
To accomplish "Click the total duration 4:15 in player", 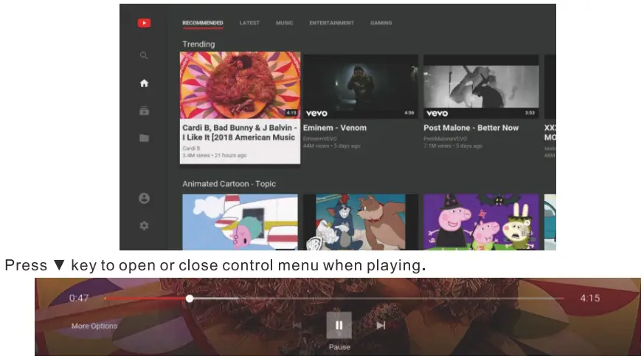I will [x=590, y=298].
